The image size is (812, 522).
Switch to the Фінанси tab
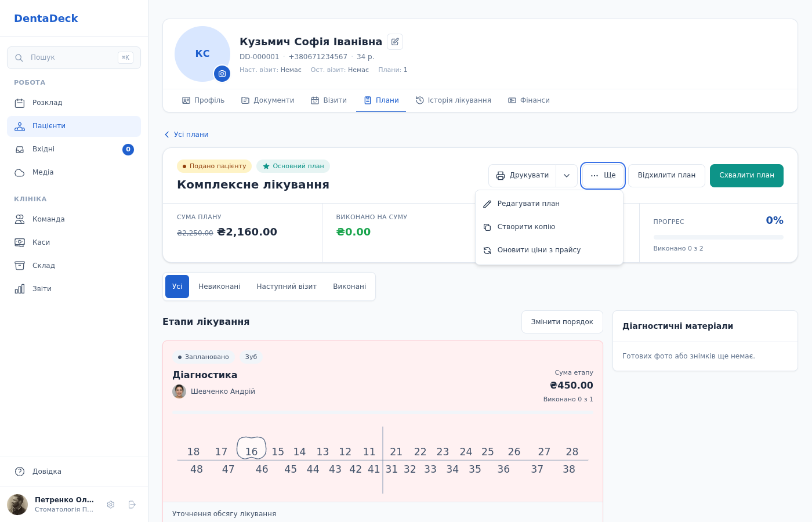(528, 100)
